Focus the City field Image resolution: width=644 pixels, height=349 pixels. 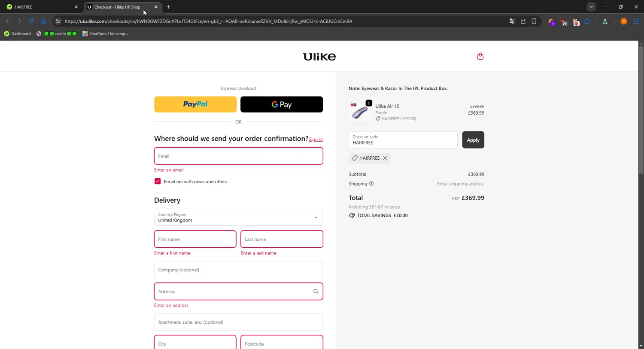tap(195, 343)
